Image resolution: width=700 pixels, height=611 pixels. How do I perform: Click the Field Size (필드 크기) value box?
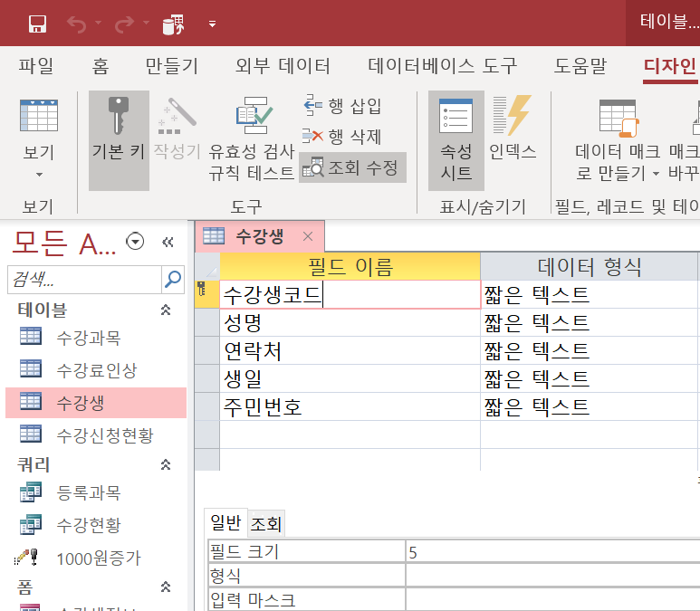(x=551, y=550)
